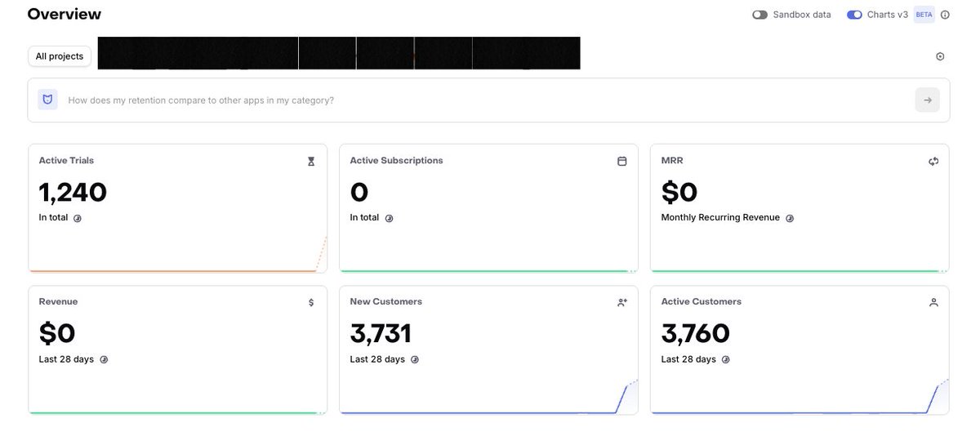Image resolution: width=980 pixels, height=436 pixels.
Task: Open the Active Trials card title
Action: [66, 161]
